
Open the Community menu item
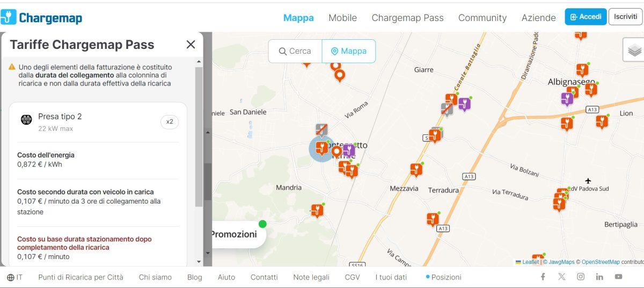[482, 18]
